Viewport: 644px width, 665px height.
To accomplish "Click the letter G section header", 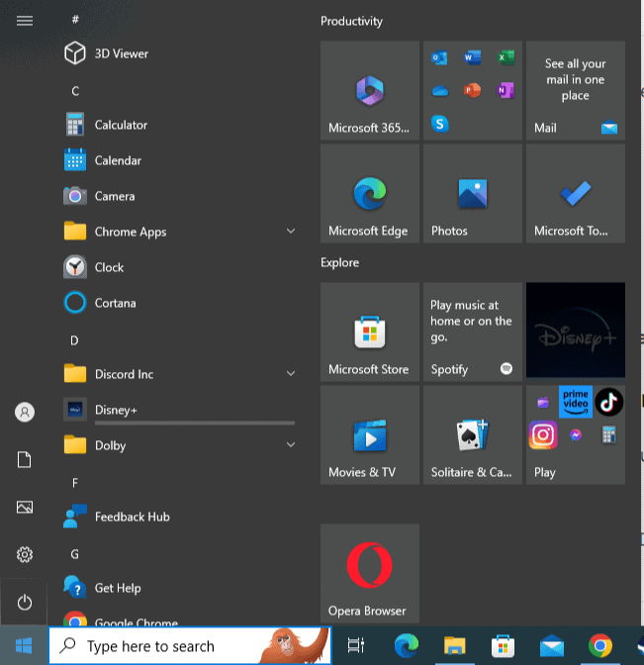I will (x=74, y=554).
